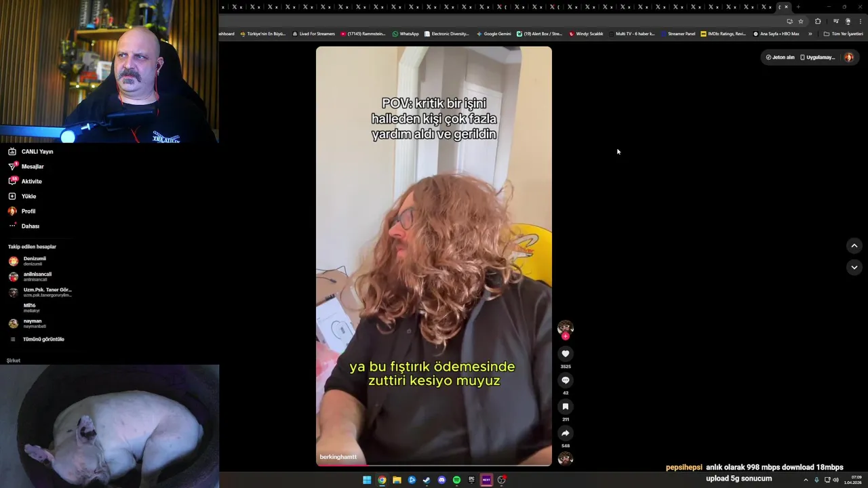868x488 pixels.
Task: Open Google Gemini bookmark
Action: click(x=494, y=34)
